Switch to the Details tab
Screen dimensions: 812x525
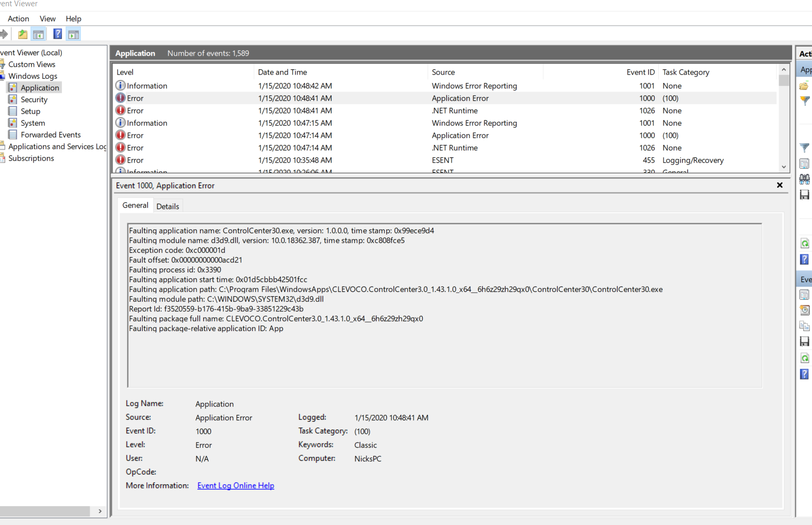(x=168, y=206)
